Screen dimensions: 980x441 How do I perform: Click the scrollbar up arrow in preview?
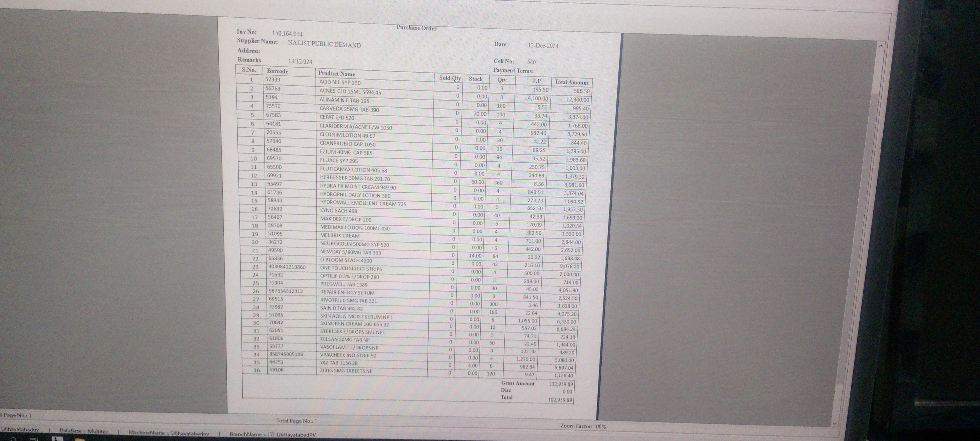coord(881,46)
